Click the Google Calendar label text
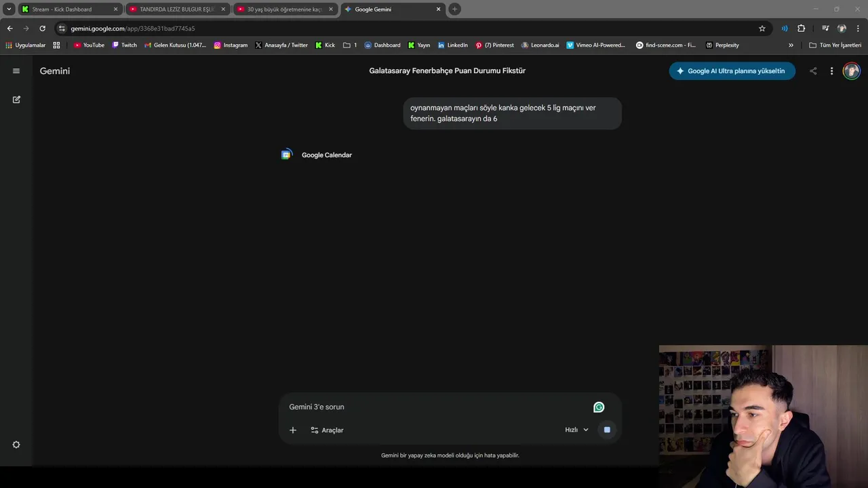 [327, 155]
